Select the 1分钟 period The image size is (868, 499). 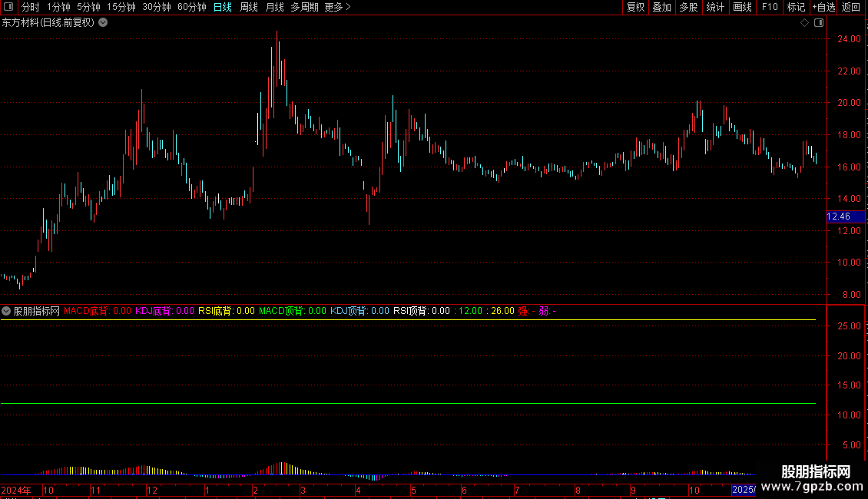(58, 7)
